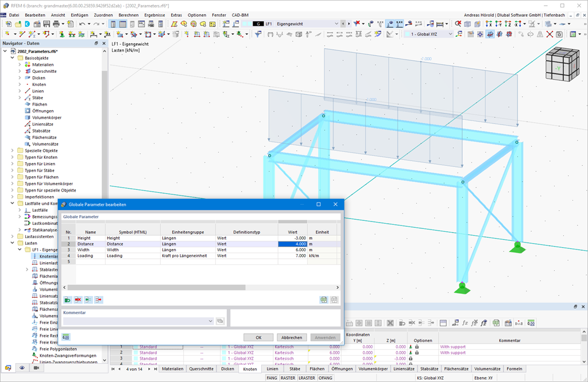The height and width of the screenshot is (382, 588).
Task: Click the Abbrechen button
Action: (292, 337)
